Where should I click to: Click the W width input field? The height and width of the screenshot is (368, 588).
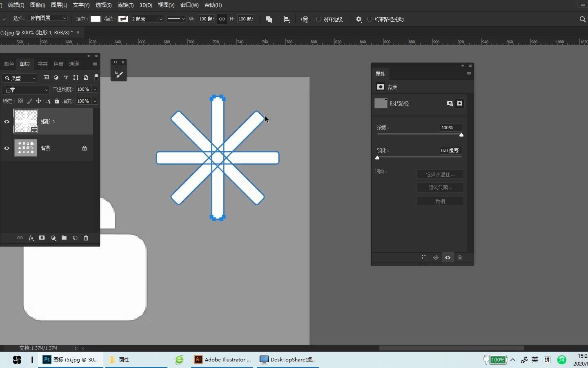click(206, 19)
